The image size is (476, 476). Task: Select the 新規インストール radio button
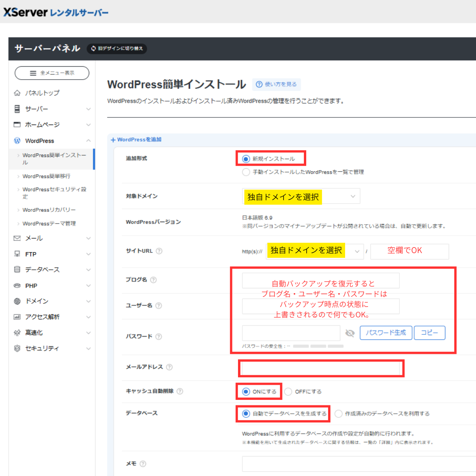(246, 159)
